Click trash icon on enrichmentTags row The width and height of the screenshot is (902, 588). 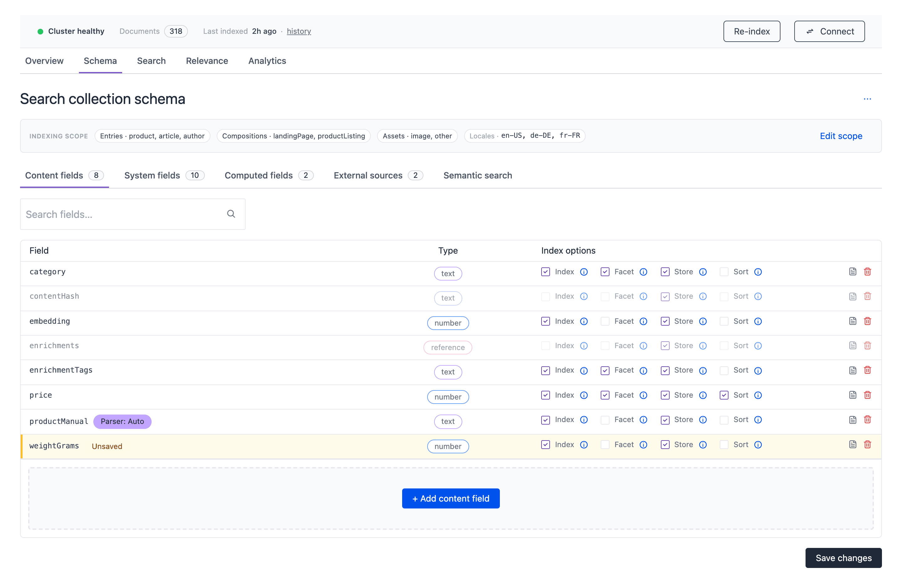click(x=867, y=370)
